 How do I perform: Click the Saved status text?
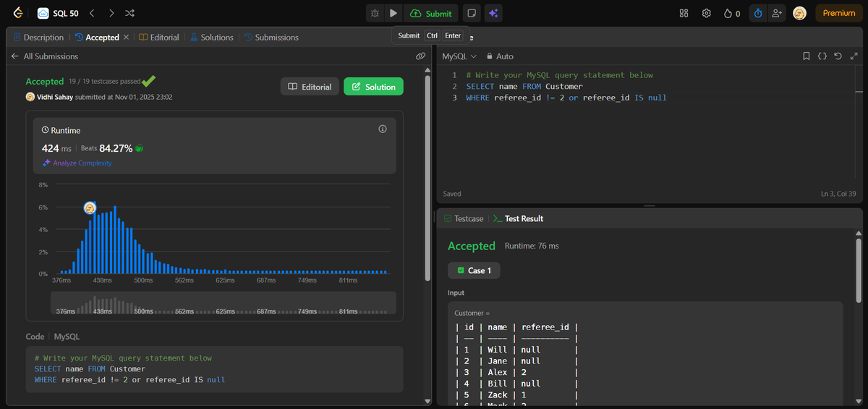(x=452, y=194)
